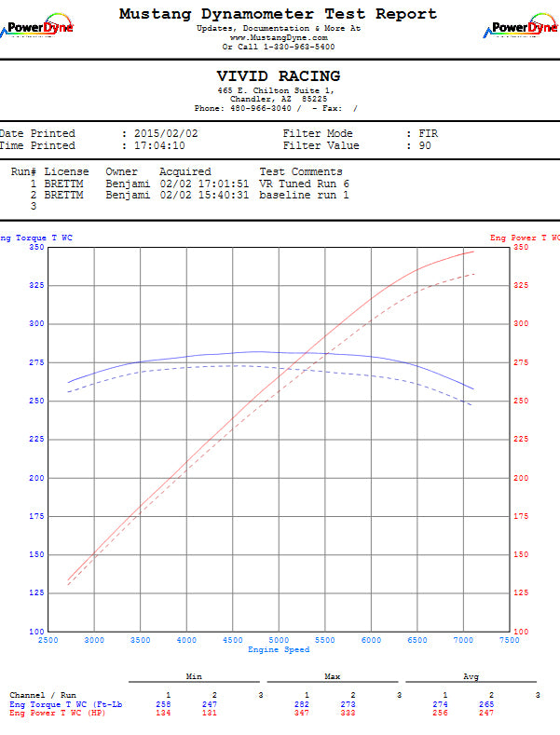Click the 'Channel / Run' table label
Image resolution: width=560 pixels, height=735 pixels.
[43, 695]
